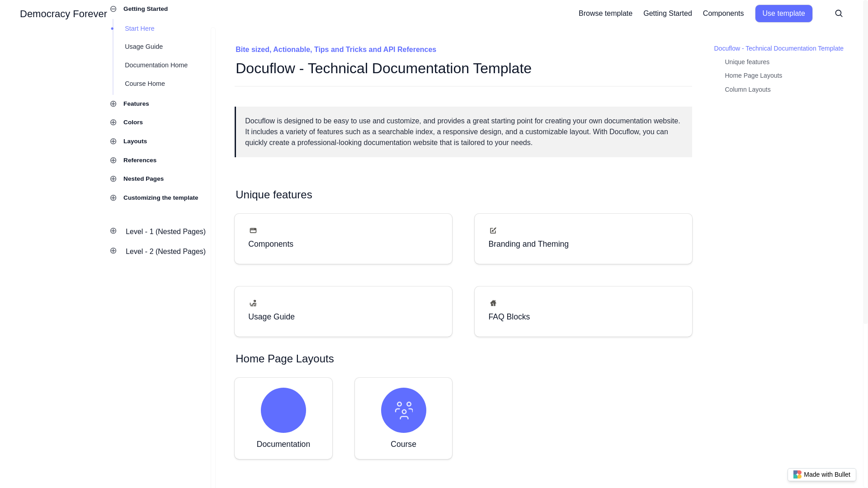Expand the Layouts section
The height and width of the screenshot is (488, 868).
pyautogui.click(x=113, y=141)
